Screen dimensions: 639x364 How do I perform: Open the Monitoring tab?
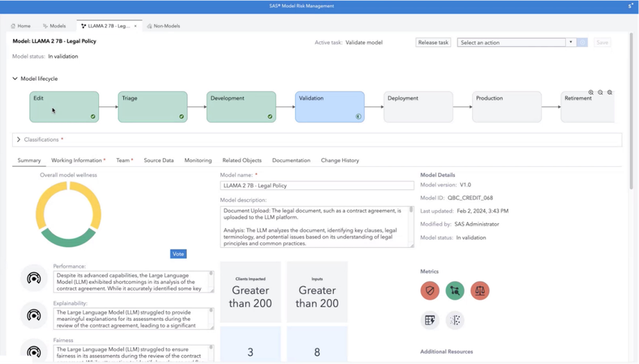[x=198, y=161]
